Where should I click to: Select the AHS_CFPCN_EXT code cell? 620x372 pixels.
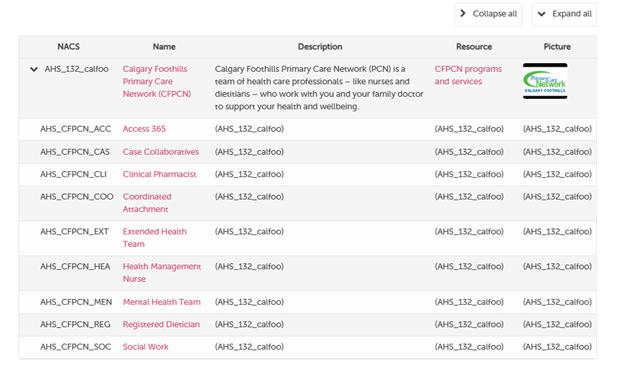[x=74, y=232]
